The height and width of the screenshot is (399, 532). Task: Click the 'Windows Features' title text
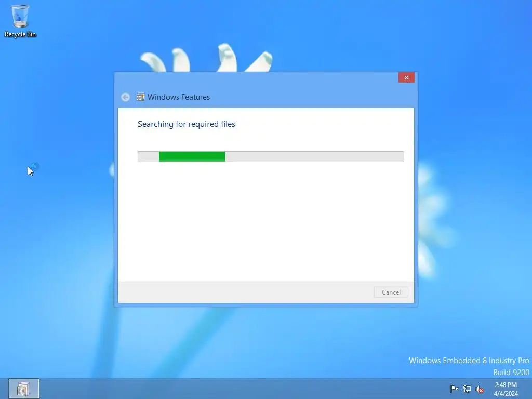[179, 97]
